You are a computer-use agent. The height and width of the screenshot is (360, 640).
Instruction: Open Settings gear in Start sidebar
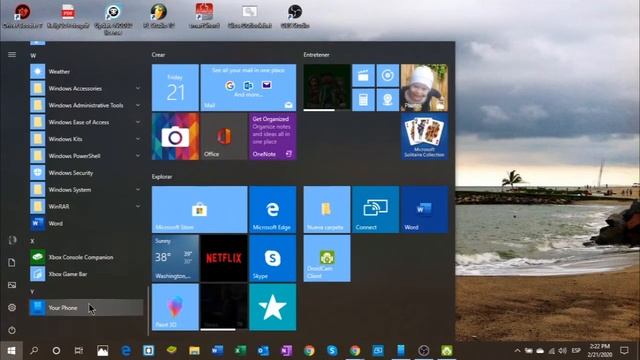coord(12,307)
